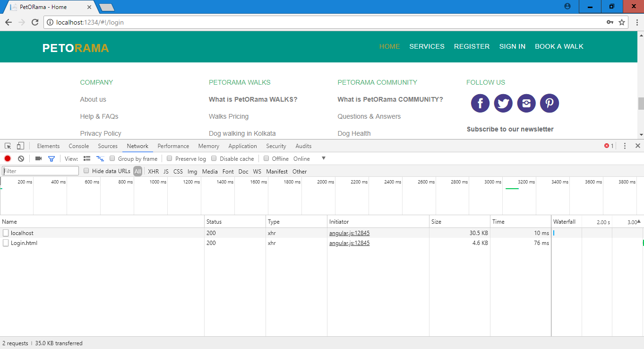Viewport: 644px width, 349px height.
Task: Click the browser address bar
Action: (x=326, y=22)
